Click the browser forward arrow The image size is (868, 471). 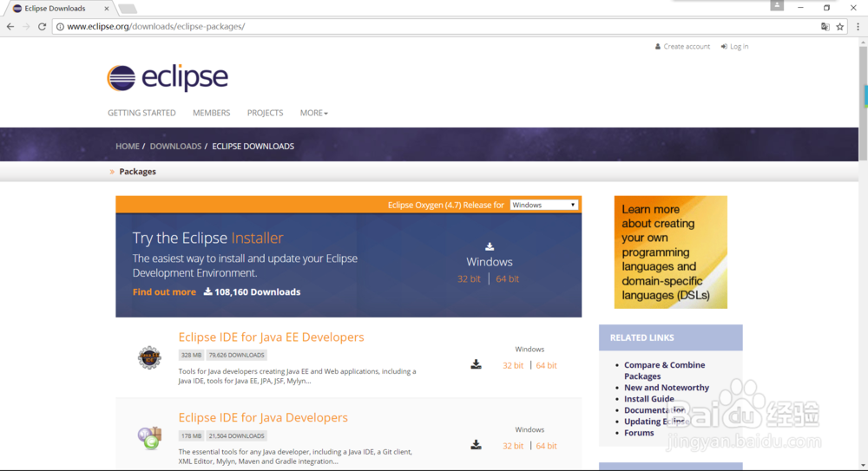tap(26, 26)
